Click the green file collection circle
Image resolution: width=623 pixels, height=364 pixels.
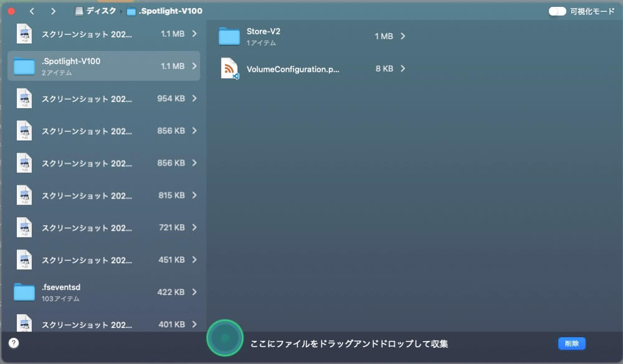coord(225,338)
